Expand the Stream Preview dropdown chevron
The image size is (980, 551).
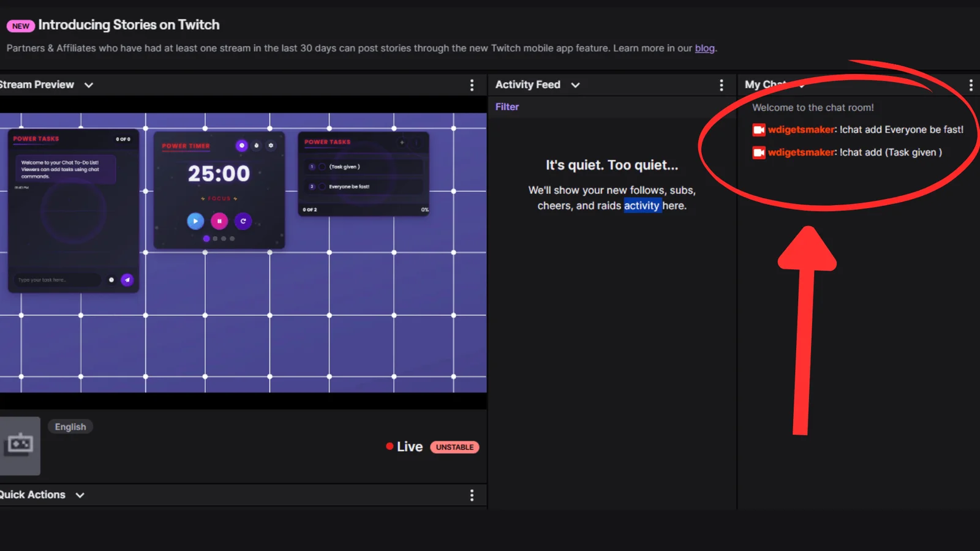[x=89, y=85]
